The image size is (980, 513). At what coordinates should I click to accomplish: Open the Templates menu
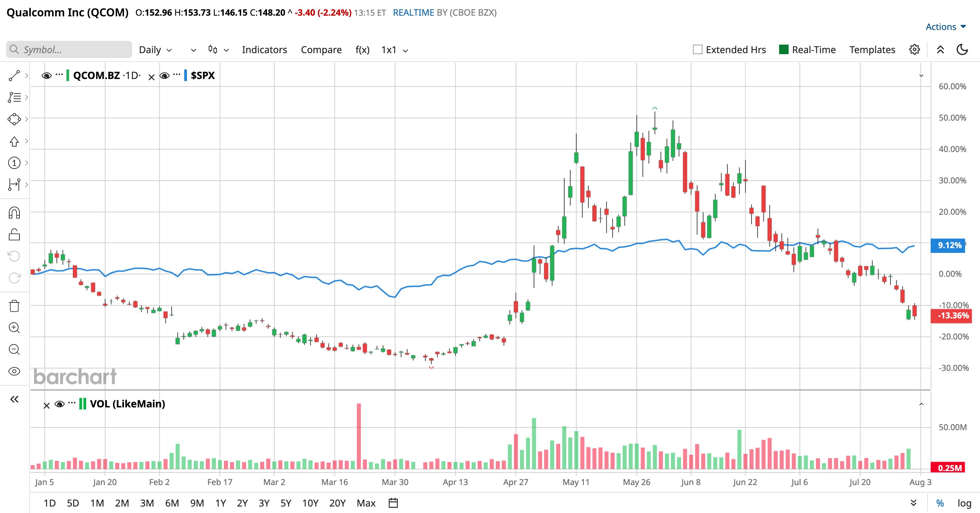(x=872, y=50)
